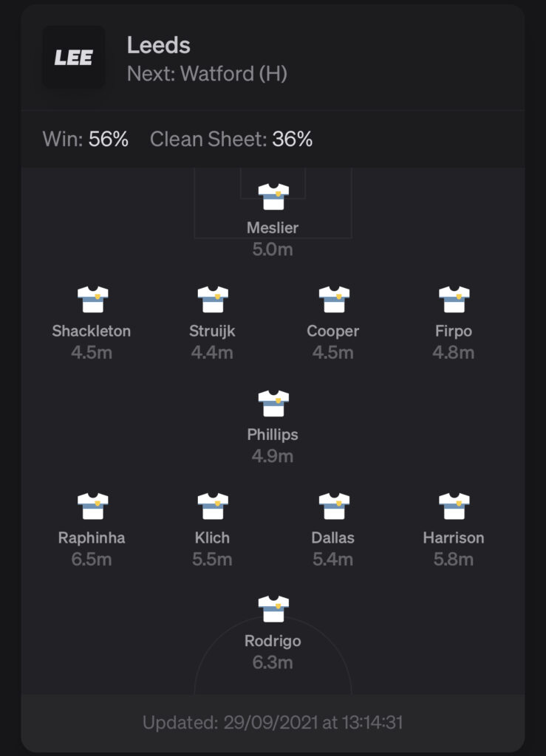
Task: Tap Cooper's shirt icon
Action: click(x=334, y=300)
